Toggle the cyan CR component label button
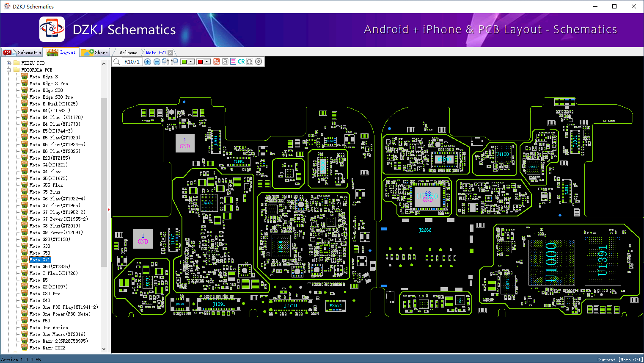 pos(241,62)
